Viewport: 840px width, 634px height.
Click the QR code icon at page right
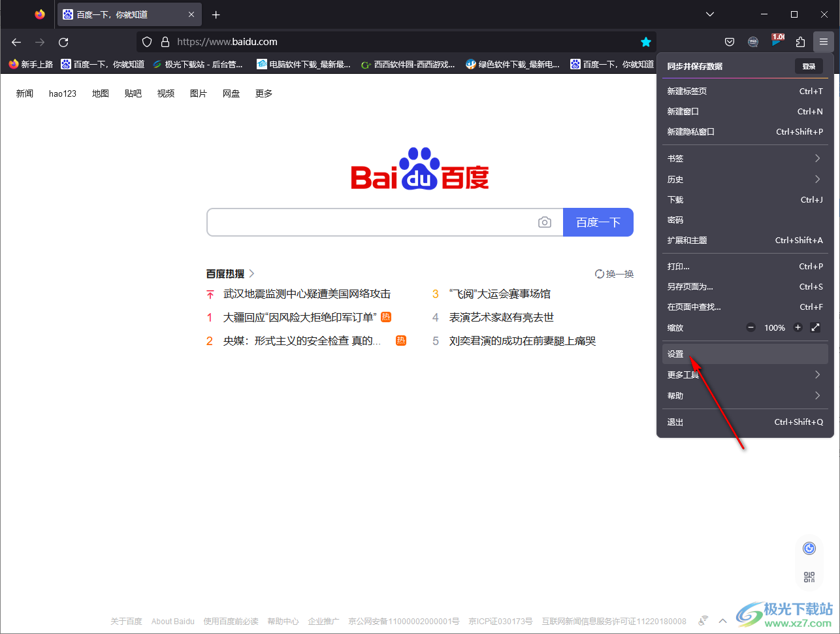[x=809, y=577]
